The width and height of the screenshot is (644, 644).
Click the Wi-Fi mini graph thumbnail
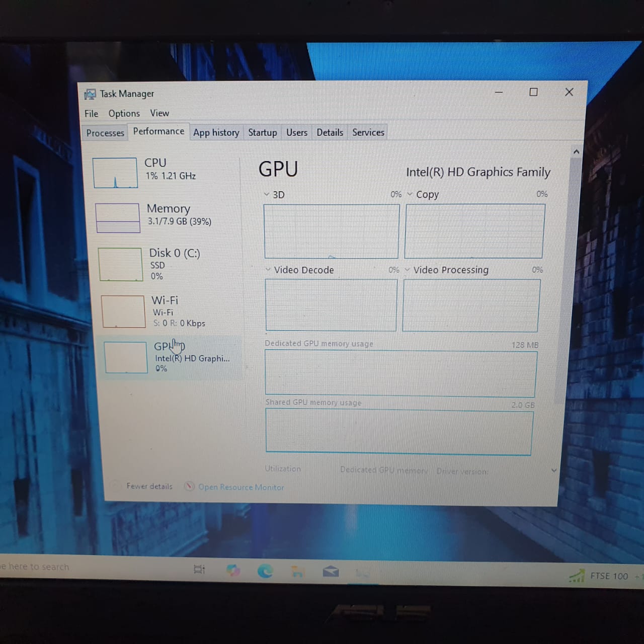point(123,311)
